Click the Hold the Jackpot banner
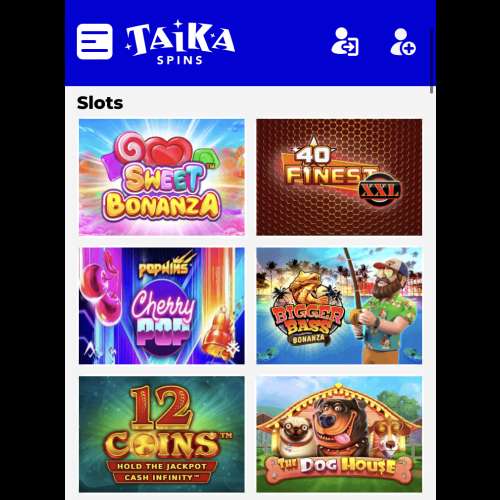 pos(162,472)
